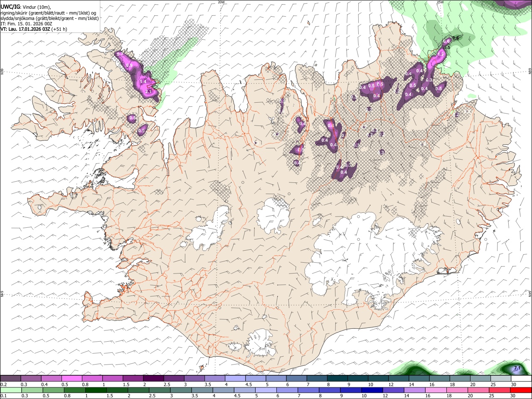
Task: Click the bright red lower swatch labeled 30
Action: [x=521, y=390]
